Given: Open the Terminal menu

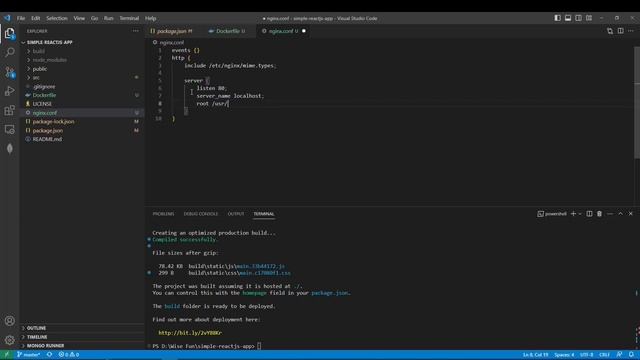Looking at the screenshot, I should pyautogui.click(x=129, y=18).
